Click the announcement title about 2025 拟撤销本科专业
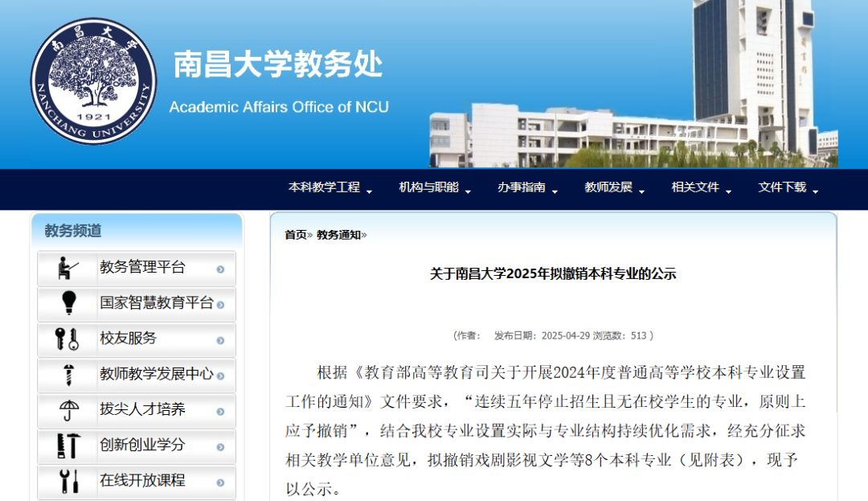Image resolution: width=868 pixels, height=501 pixels. [555, 274]
